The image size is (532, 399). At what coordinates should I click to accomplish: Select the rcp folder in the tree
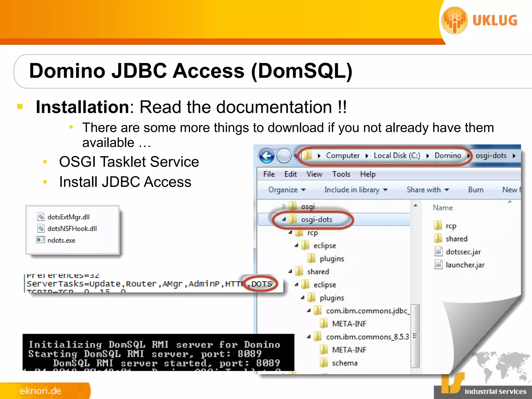point(312,233)
